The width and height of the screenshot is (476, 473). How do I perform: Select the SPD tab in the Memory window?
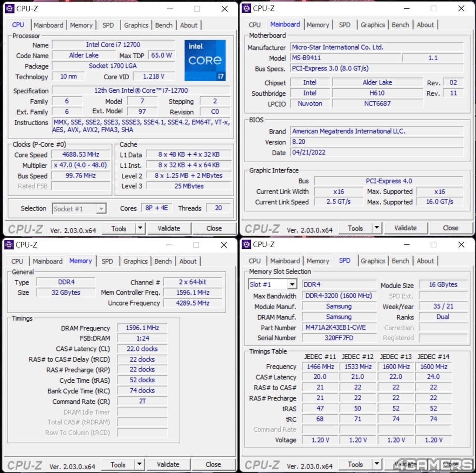[107, 261]
